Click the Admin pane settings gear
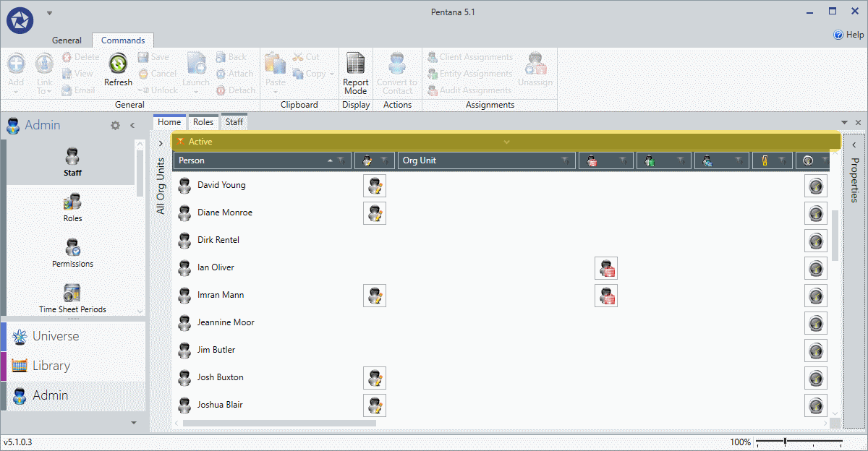The width and height of the screenshot is (868, 451). tap(115, 125)
